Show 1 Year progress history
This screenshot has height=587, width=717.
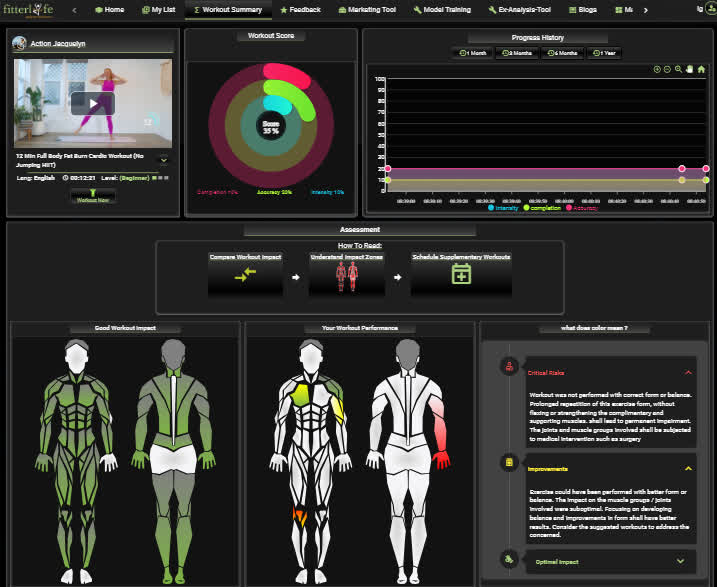tap(604, 53)
